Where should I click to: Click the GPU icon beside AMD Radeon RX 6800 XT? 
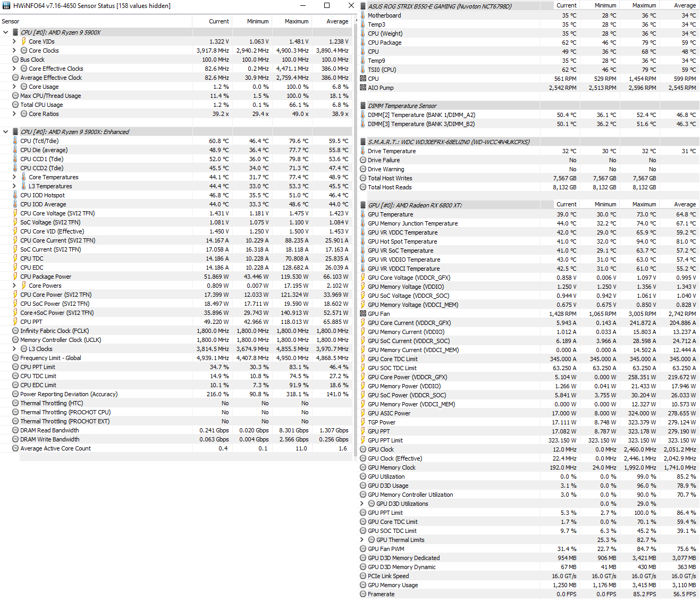point(363,205)
